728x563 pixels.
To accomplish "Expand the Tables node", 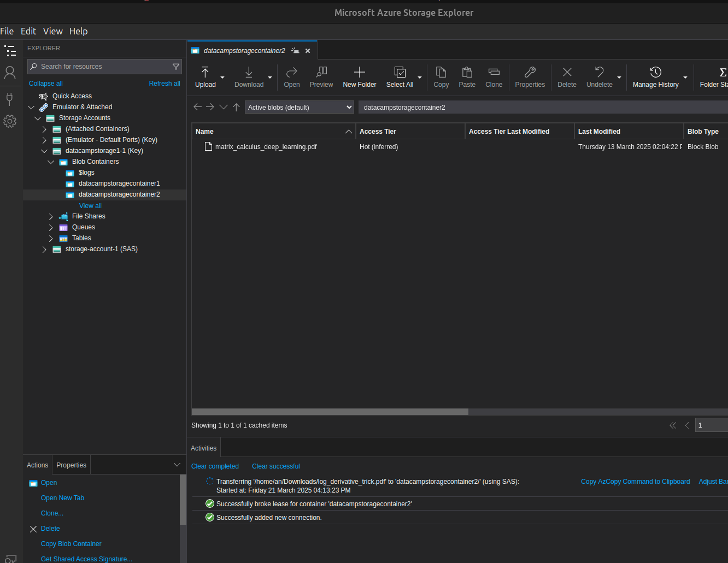I will 51,239.
